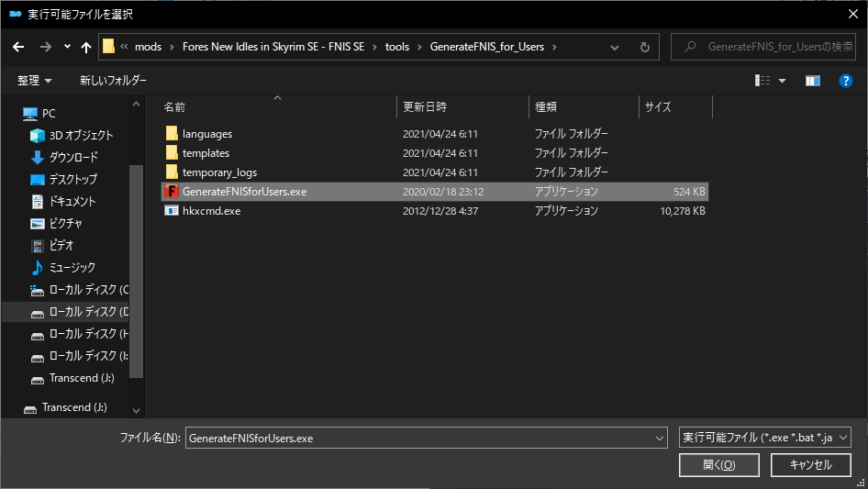Click the templates folder icon

click(x=172, y=153)
